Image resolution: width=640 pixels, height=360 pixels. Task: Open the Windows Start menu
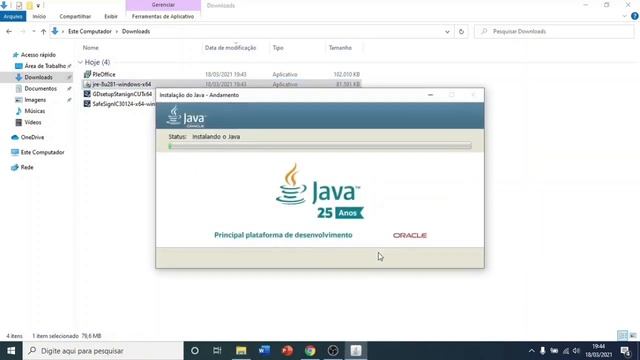pos(11,351)
